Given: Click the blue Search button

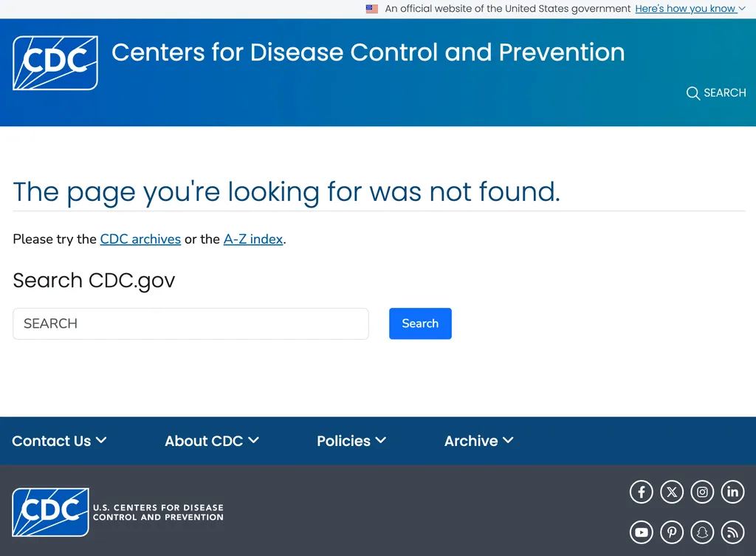Looking at the screenshot, I should pos(420,323).
